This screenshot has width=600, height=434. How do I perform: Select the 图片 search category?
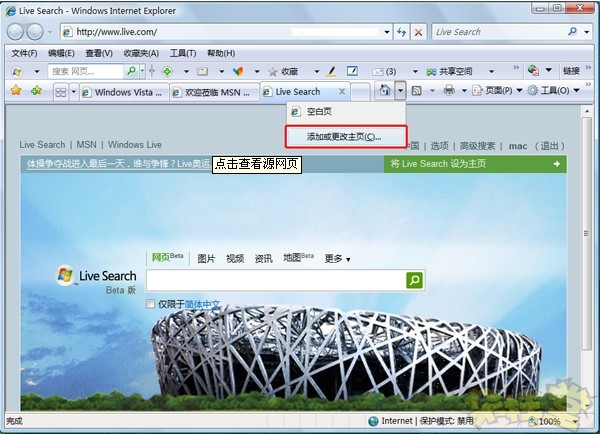206,259
